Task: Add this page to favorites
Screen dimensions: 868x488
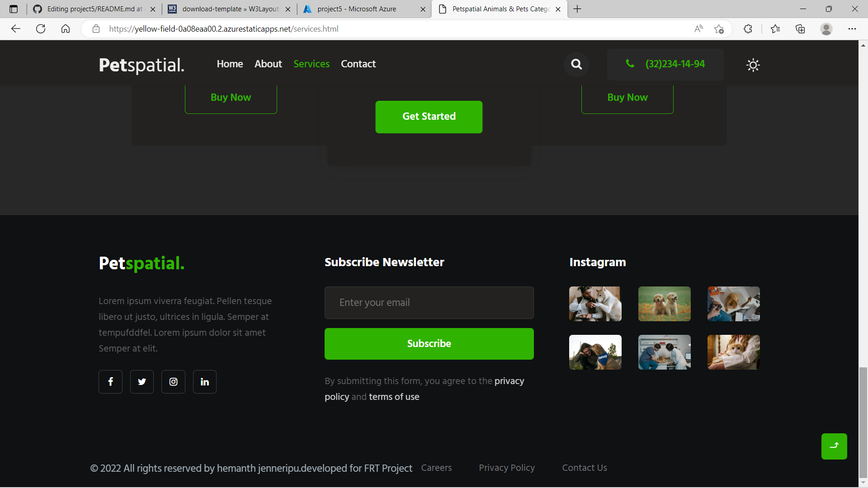Action: [719, 29]
